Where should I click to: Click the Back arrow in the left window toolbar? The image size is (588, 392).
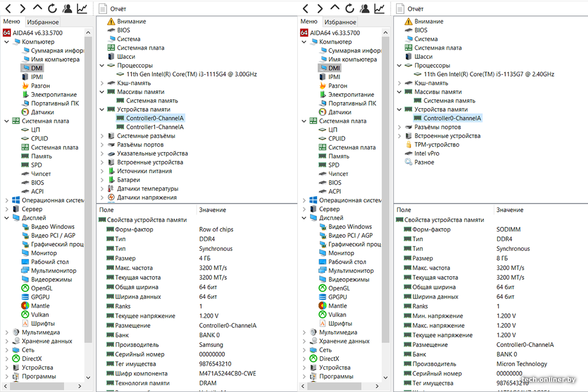8,8
